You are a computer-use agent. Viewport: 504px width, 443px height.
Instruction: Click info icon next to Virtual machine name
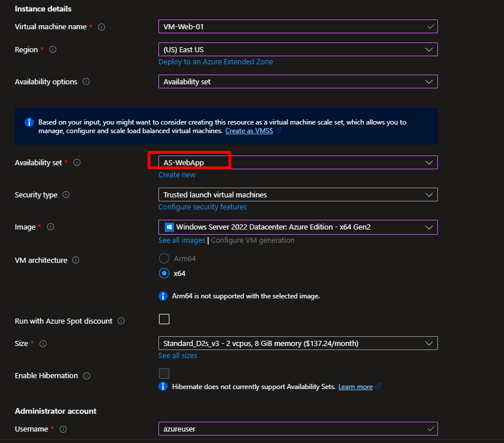pyautogui.click(x=102, y=27)
